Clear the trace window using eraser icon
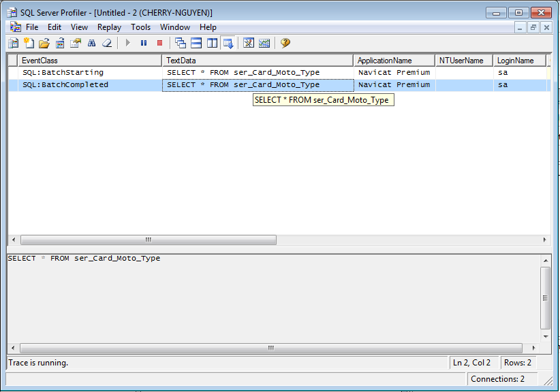 coord(107,43)
